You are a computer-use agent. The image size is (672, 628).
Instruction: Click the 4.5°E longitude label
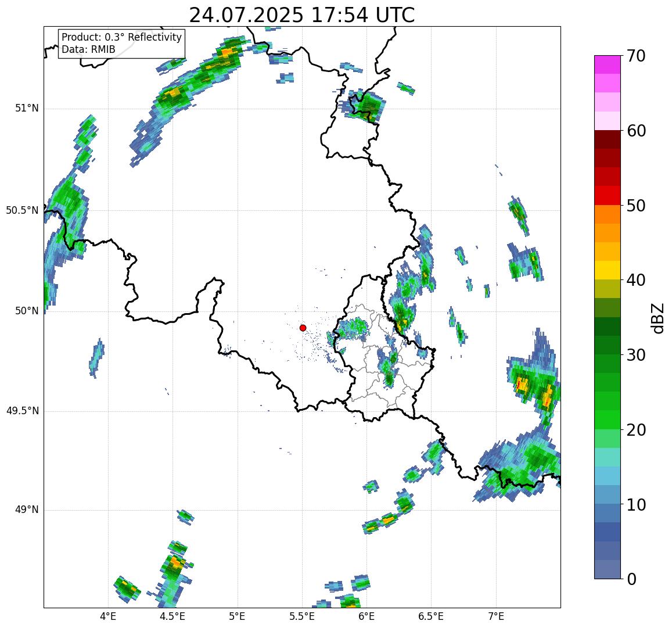point(173,616)
